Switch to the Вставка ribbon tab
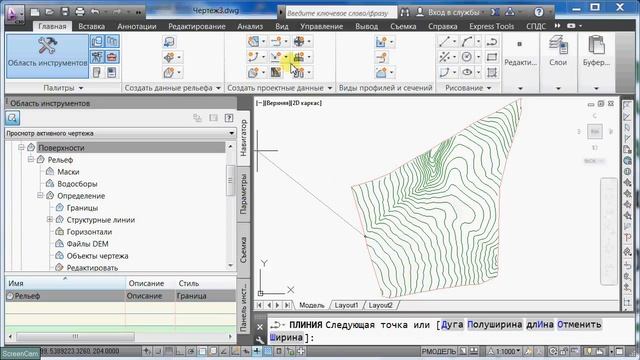This screenshot has height=360, width=640. tap(91, 26)
